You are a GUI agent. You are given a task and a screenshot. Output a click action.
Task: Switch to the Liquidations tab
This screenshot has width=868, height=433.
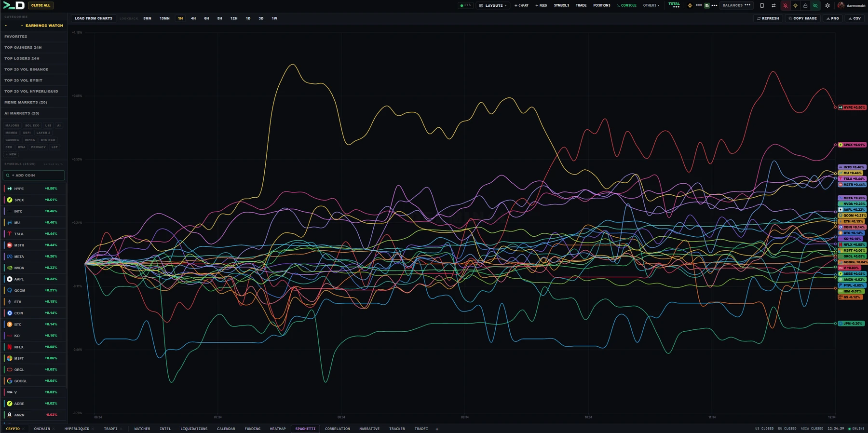tap(194, 429)
